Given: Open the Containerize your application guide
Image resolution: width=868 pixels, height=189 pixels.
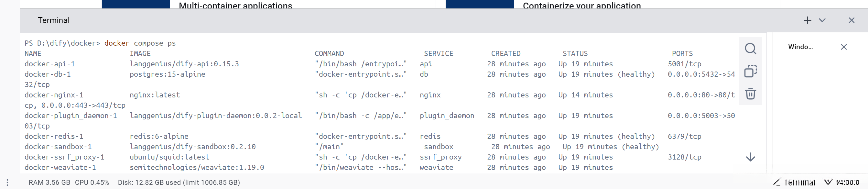Looking at the screenshot, I should [581, 6].
